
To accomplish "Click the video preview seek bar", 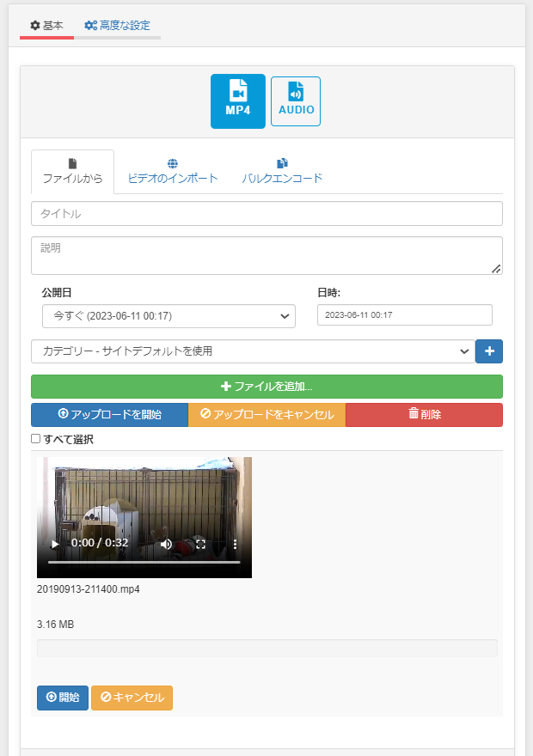I will tap(144, 562).
